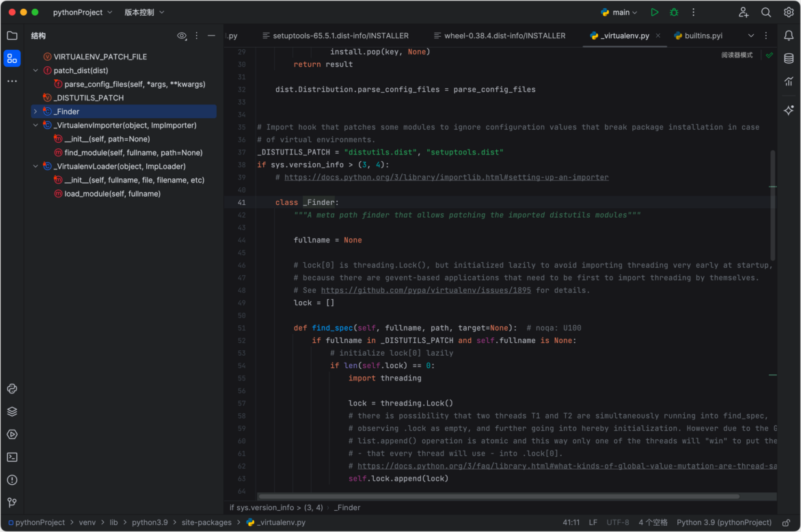Image resolution: width=801 pixels, height=532 pixels.
Task: Start debugging with the bug icon
Action: pos(674,12)
